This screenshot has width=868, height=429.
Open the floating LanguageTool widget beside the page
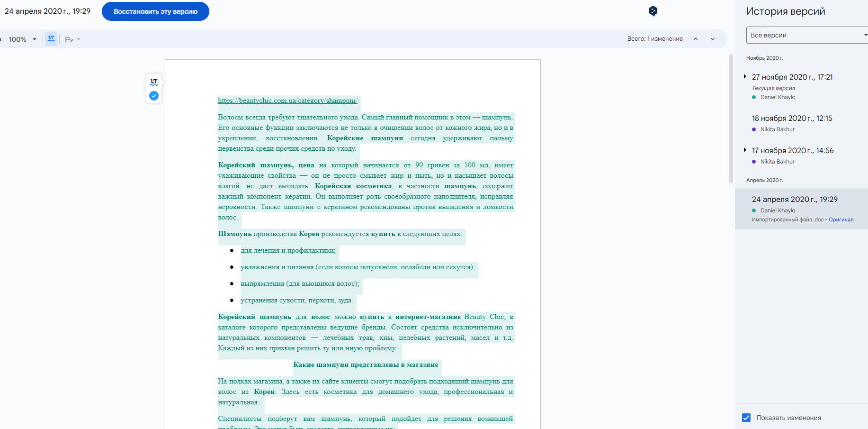pos(154,82)
